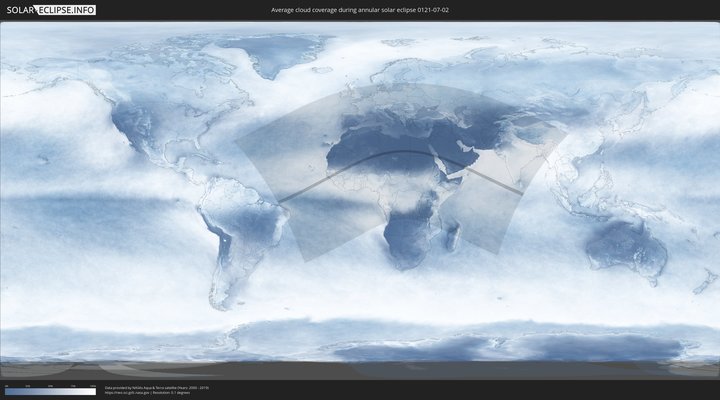Click the Resolution 0.1 degrees text
The width and height of the screenshot is (720, 400).
(x=173, y=392)
